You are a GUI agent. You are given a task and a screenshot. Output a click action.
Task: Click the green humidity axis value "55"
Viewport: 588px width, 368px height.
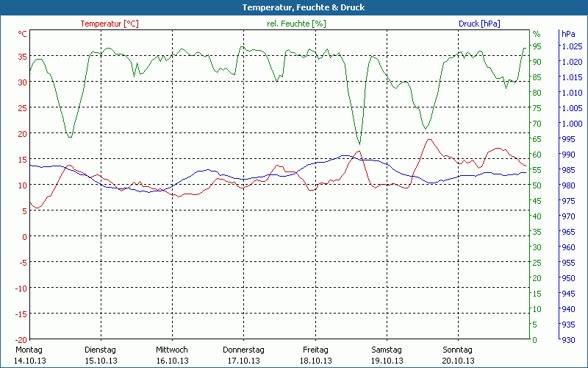tap(537, 170)
